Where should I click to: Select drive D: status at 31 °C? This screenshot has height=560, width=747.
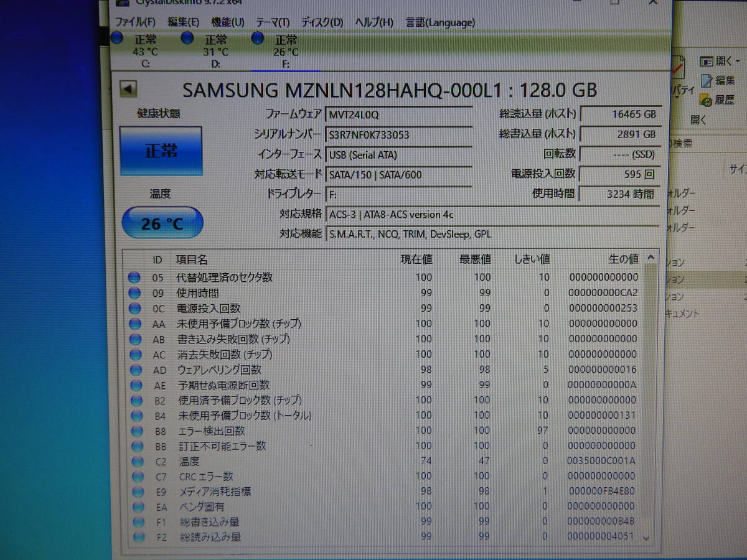pyautogui.click(x=216, y=50)
